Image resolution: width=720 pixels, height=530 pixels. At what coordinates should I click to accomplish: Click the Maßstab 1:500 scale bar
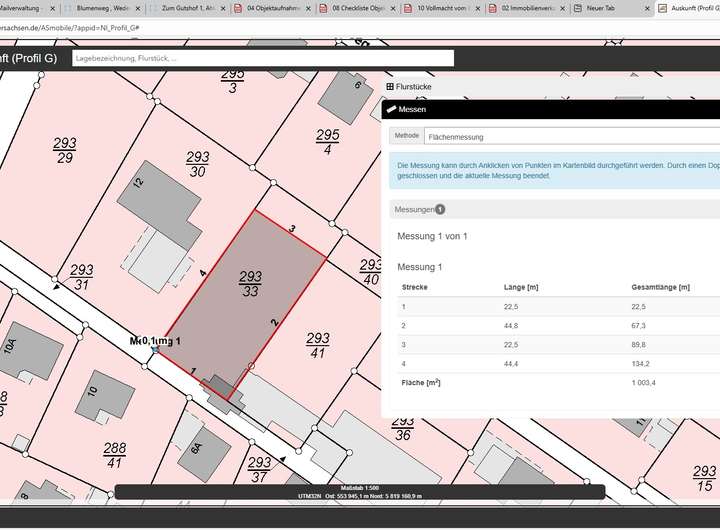[x=360, y=487]
